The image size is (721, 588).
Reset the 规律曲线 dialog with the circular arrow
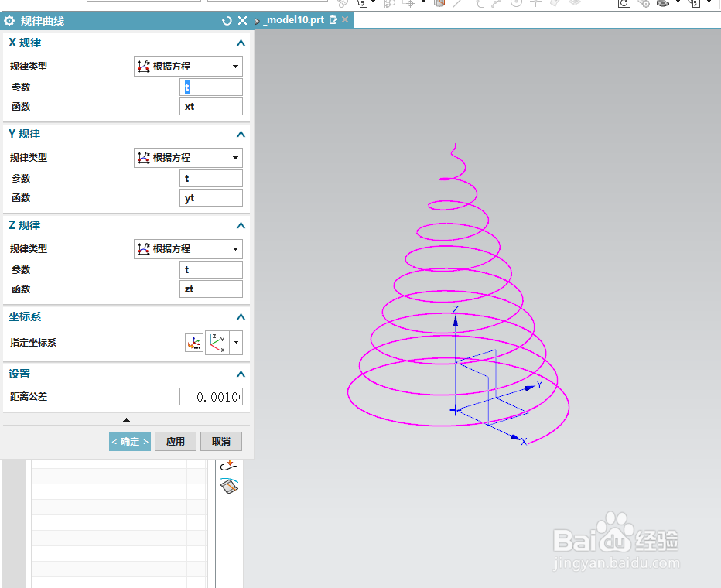pos(226,21)
